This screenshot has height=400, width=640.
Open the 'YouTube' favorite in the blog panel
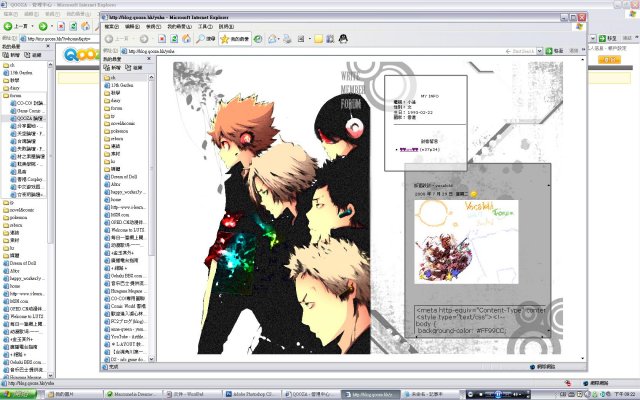click(124, 337)
